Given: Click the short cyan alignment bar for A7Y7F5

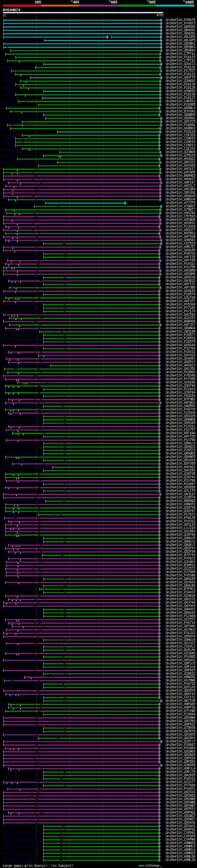Looking at the screenshot, I should [x=86, y=203].
